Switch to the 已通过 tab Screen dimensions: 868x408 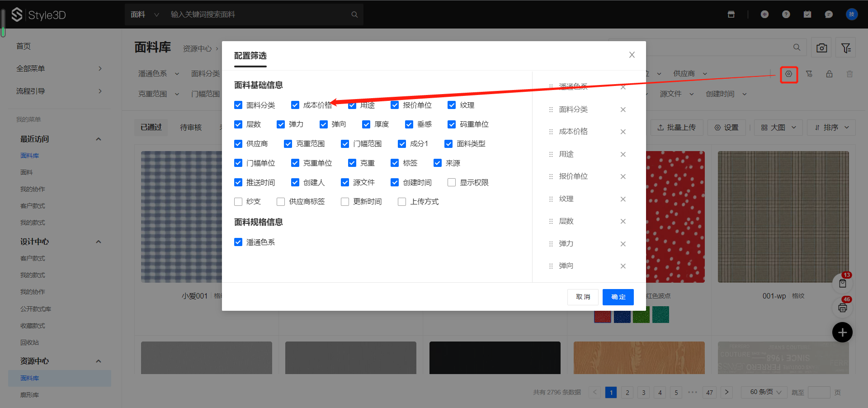(151, 128)
